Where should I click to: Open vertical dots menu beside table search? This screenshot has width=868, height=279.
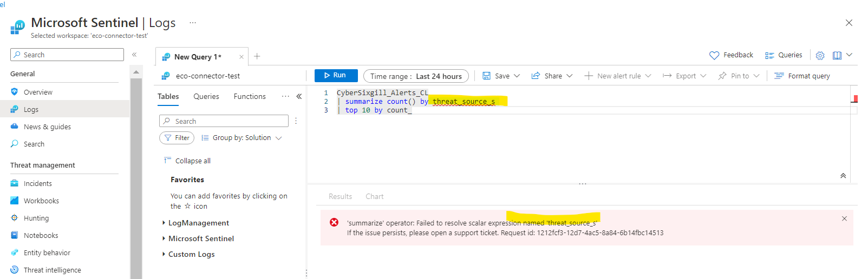click(296, 121)
